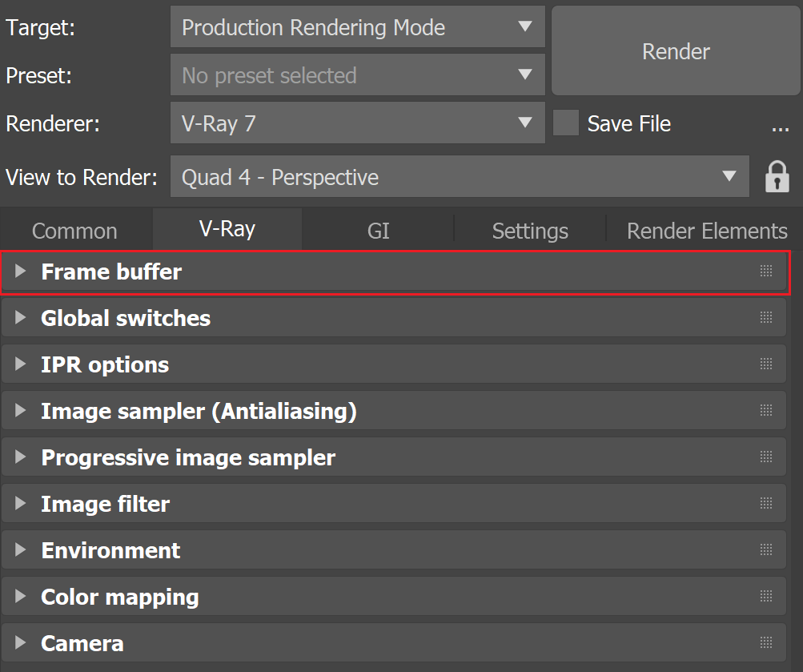This screenshot has width=803, height=672.
Task: Enable the Save File checkbox
Action: 566,123
